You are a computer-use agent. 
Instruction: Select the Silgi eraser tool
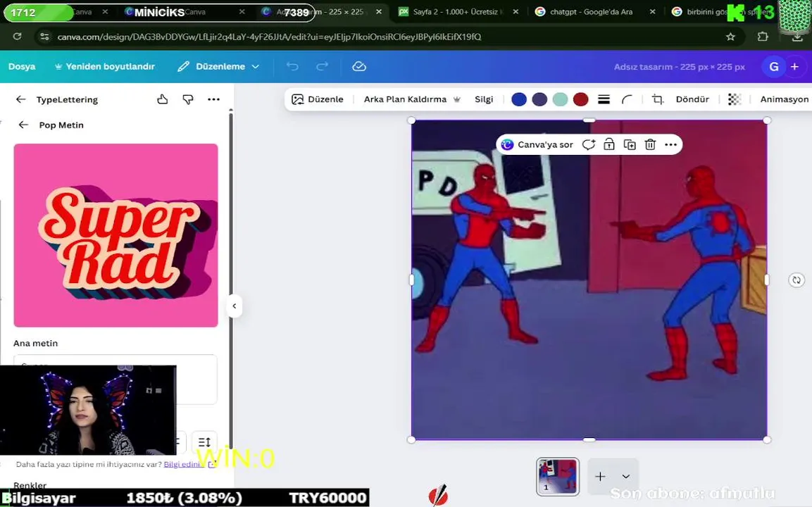click(484, 99)
